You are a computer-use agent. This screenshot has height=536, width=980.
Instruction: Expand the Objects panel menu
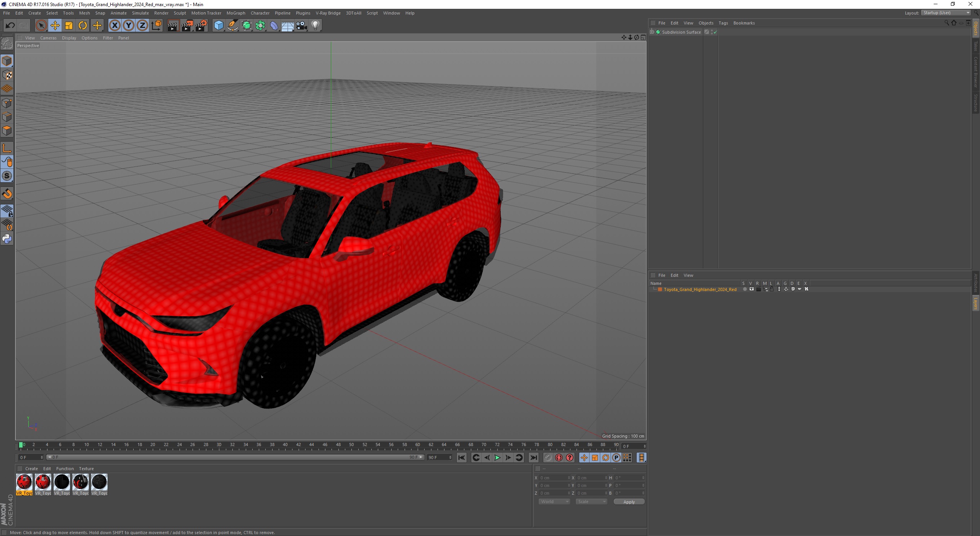[x=706, y=23]
